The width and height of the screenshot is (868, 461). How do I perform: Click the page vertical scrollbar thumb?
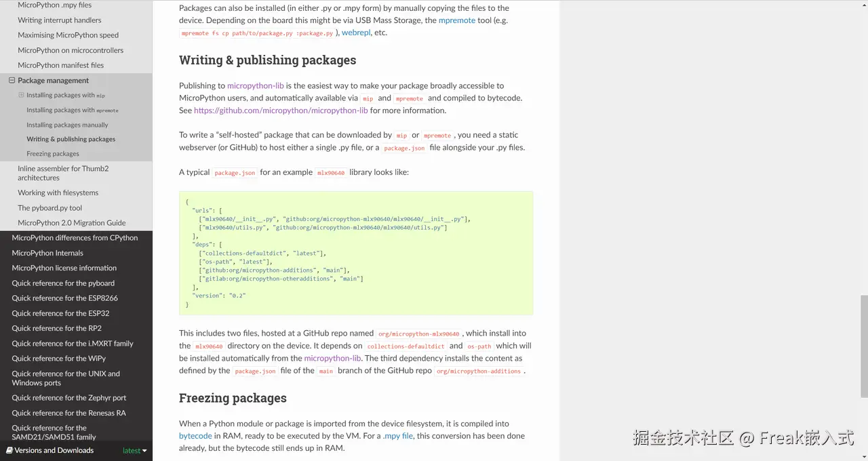[x=864, y=346]
